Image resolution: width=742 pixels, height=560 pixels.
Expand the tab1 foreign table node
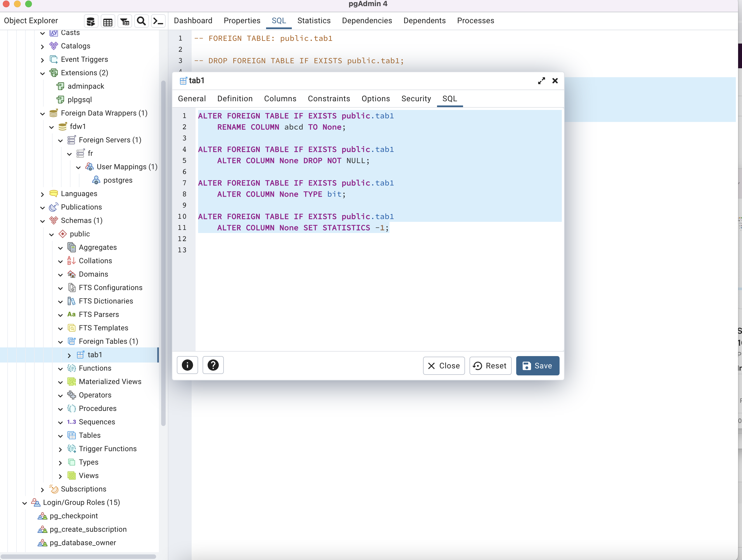coord(69,355)
